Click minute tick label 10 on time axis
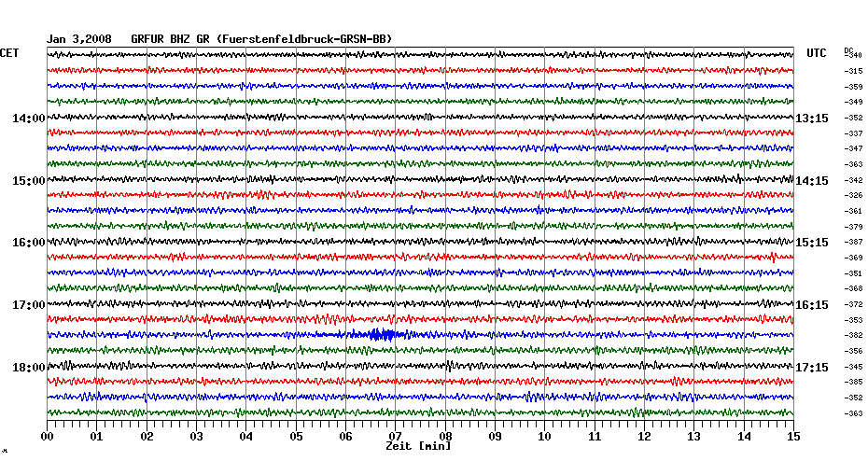 click(x=545, y=436)
